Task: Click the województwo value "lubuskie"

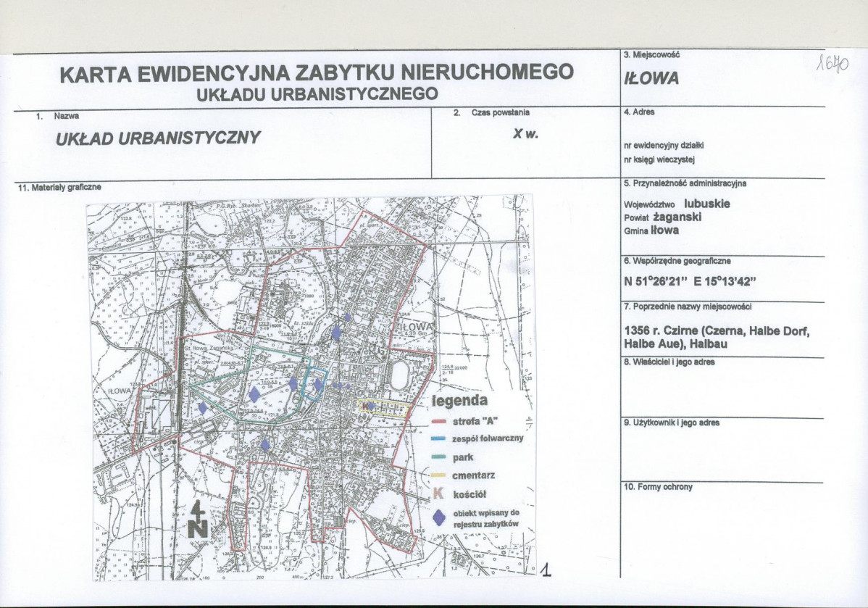Action: tap(706, 204)
